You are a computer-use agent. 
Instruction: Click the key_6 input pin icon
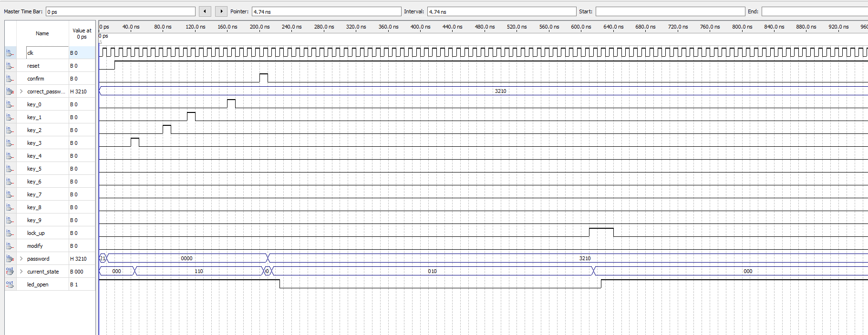click(10, 182)
